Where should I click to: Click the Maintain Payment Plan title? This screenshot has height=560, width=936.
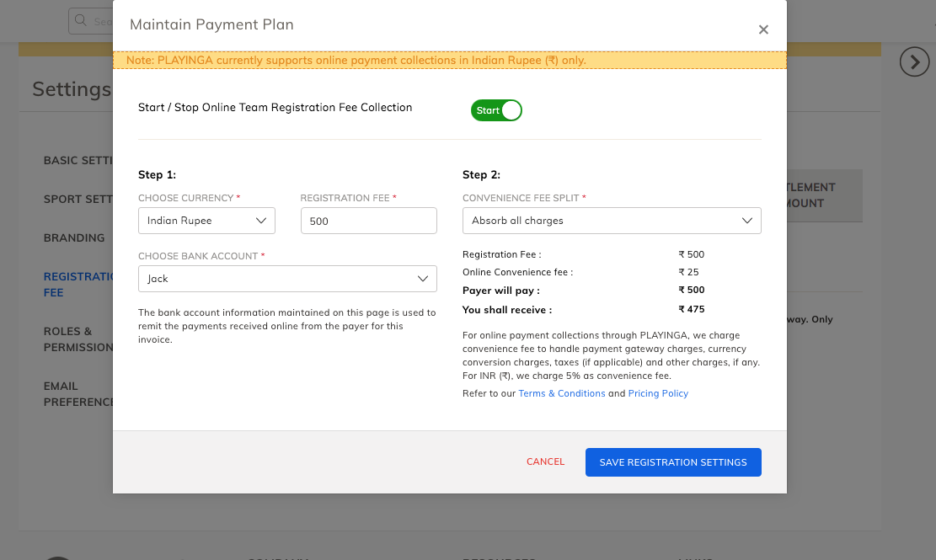(x=211, y=24)
